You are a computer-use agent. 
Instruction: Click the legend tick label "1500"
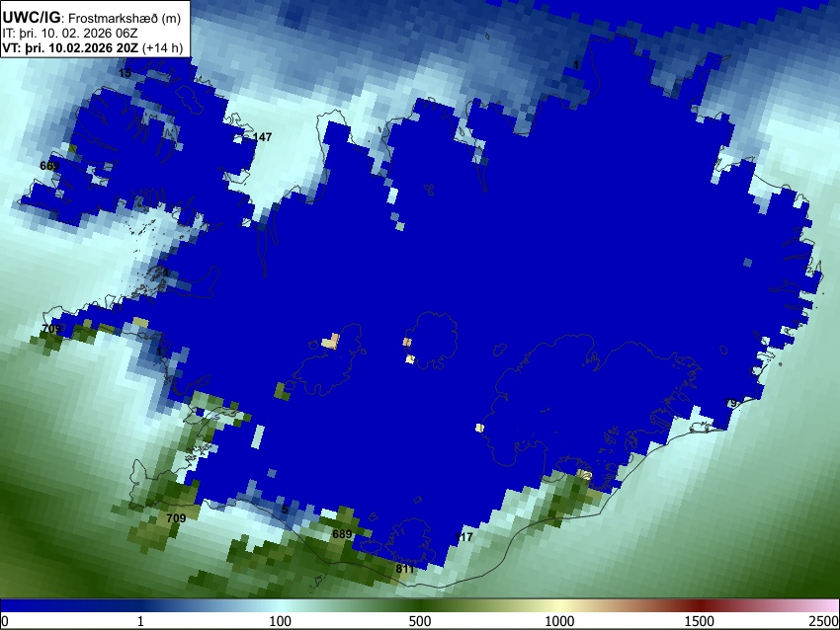tap(699, 621)
